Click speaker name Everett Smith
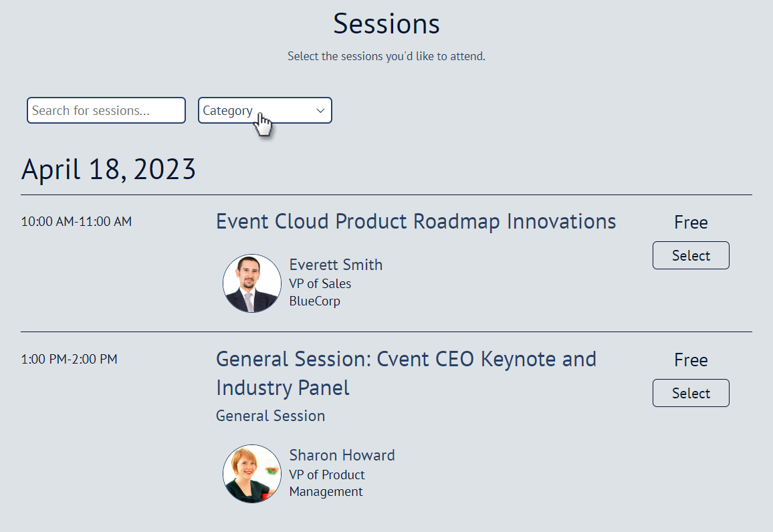The image size is (773, 532). tap(336, 265)
